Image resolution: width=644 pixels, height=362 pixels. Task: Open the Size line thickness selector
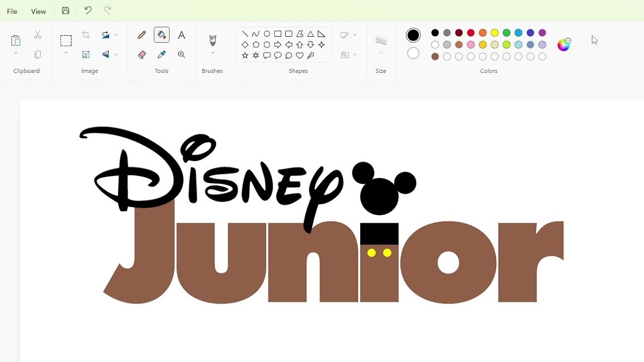pos(381,44)
